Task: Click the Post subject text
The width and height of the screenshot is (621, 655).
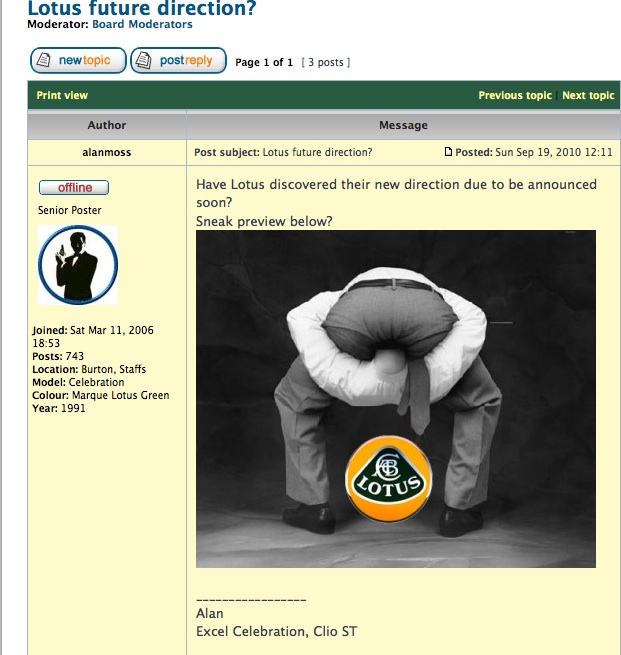Action: tap(283, 152)
